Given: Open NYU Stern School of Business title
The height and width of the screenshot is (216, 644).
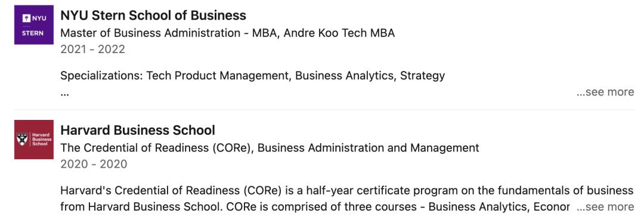Looking at the screenshot, I should (153, 16).
